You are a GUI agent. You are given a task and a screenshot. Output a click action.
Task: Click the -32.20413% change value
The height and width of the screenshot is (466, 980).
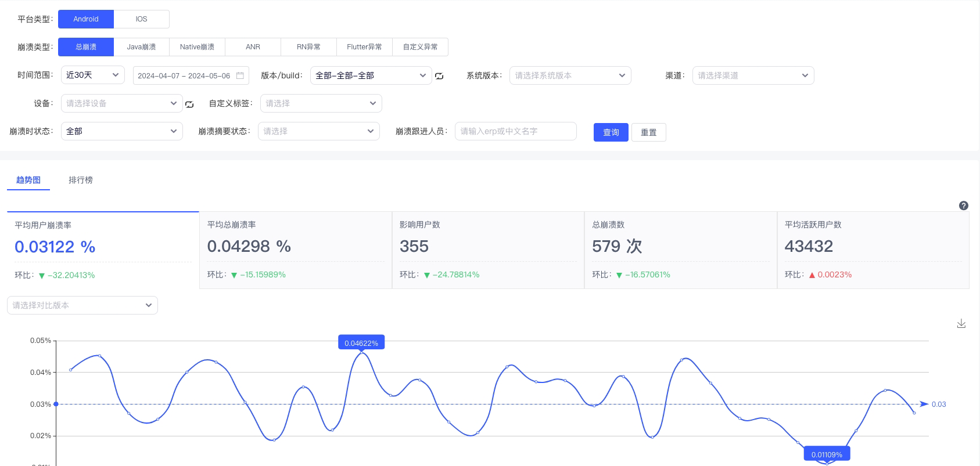point(71,275)
